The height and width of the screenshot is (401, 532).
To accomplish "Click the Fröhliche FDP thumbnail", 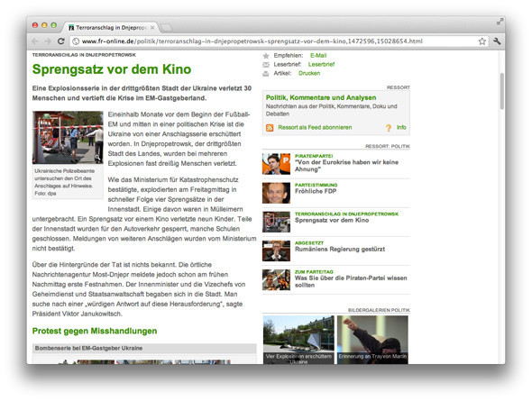I will 276,193.
